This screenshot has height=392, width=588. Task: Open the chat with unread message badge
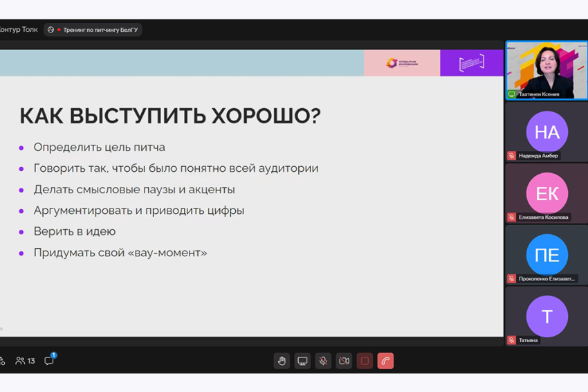(49, 361)
